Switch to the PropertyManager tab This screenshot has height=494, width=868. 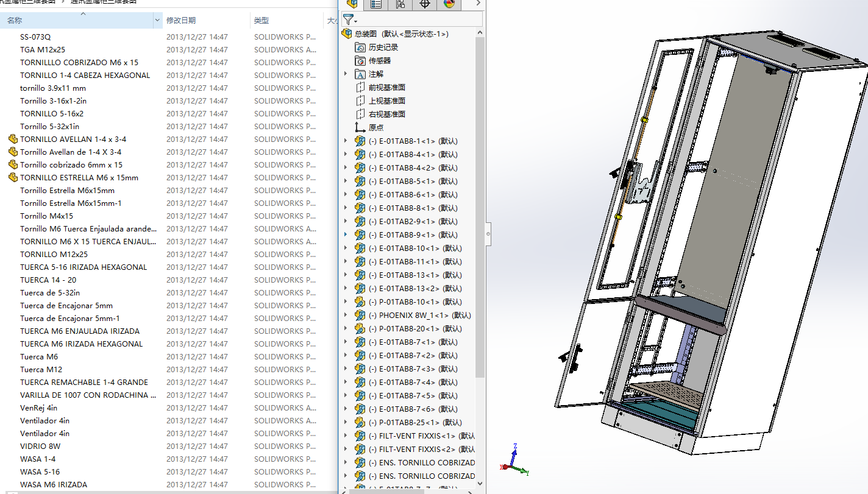coord(375,4)
